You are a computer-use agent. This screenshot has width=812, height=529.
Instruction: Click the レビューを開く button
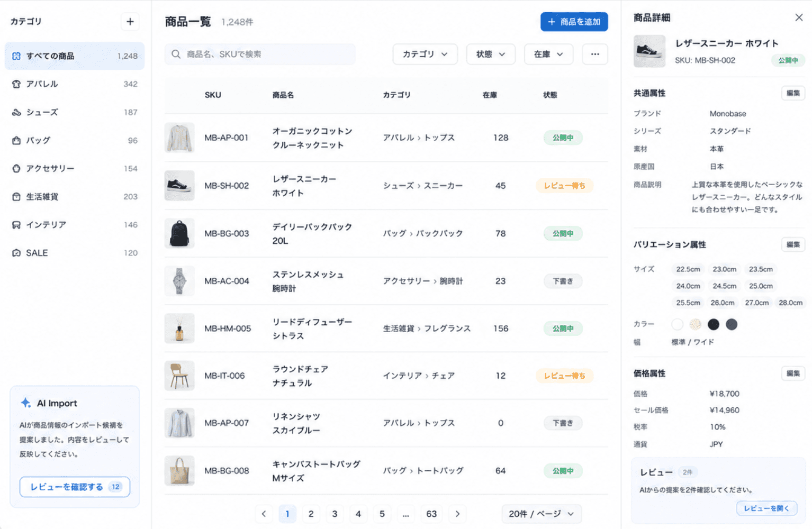766,508
